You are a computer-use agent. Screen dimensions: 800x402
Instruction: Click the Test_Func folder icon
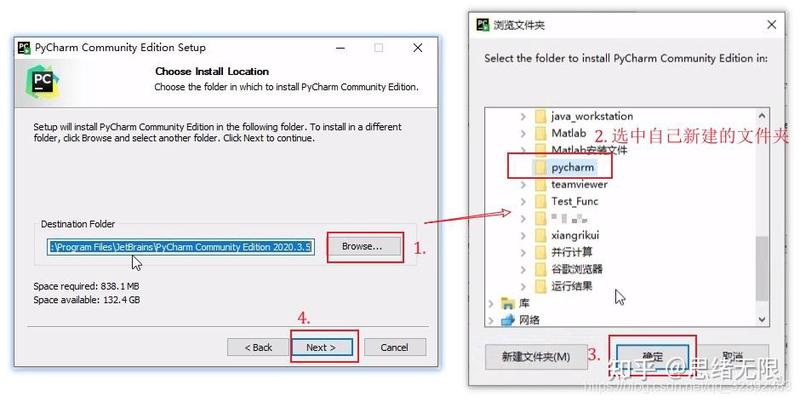(x=540, y=202)
